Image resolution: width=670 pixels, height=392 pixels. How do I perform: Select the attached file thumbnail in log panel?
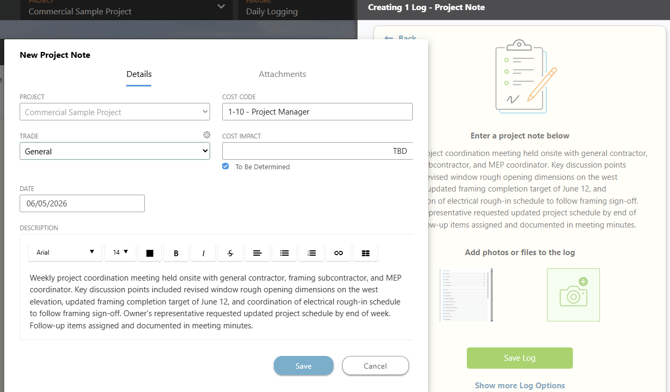point(466,295)
